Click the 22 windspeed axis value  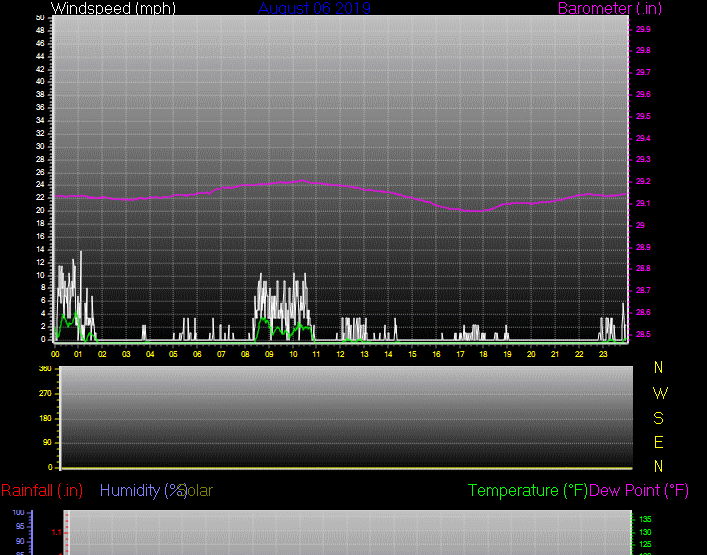[x=40, y=197]
